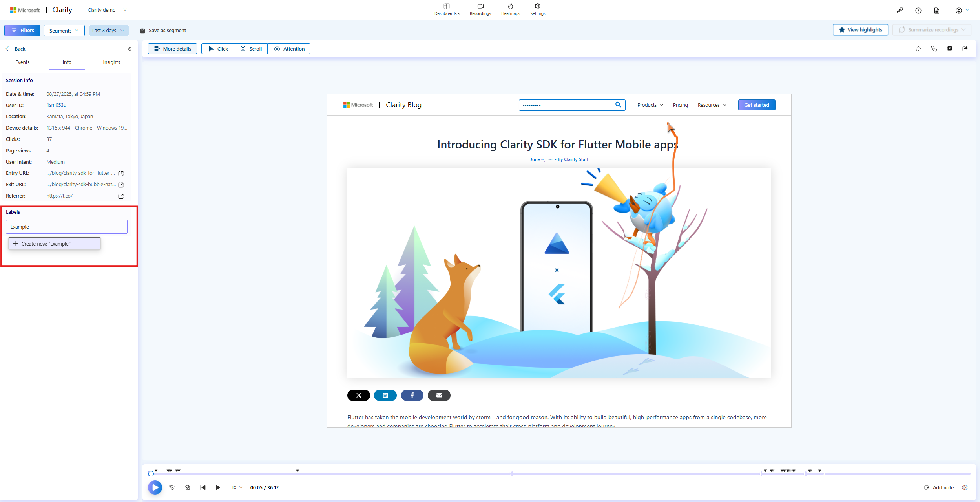Go to next recording
This screenshot has width=980, height=502.
point(219,487)
